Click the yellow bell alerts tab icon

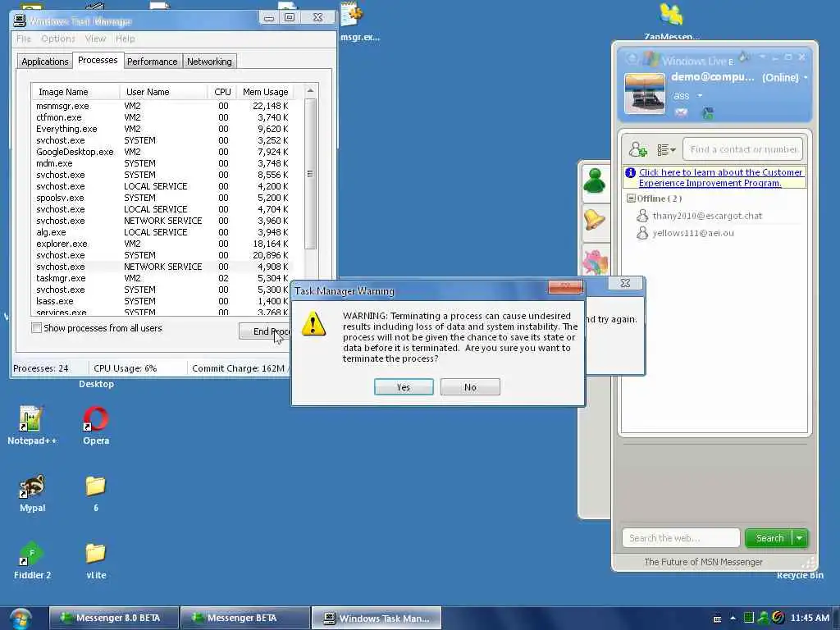point(595,220)
